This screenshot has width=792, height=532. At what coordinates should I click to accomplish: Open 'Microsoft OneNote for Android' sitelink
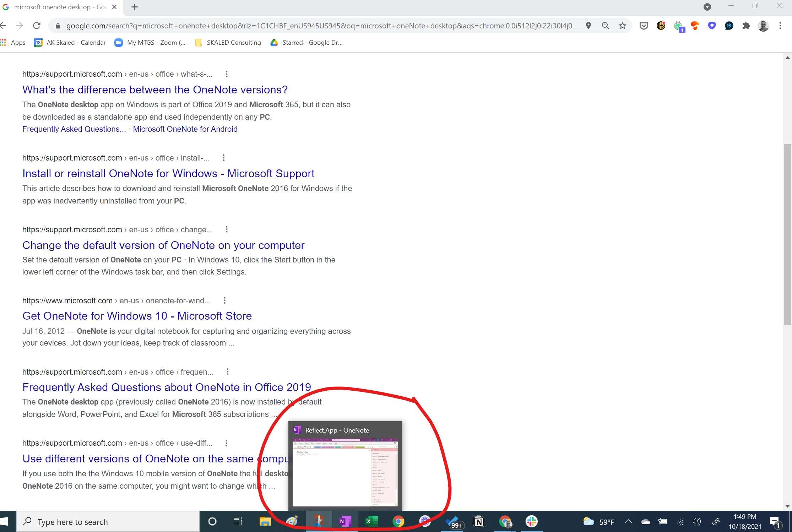pyautogui.click(x=185, y=129)
